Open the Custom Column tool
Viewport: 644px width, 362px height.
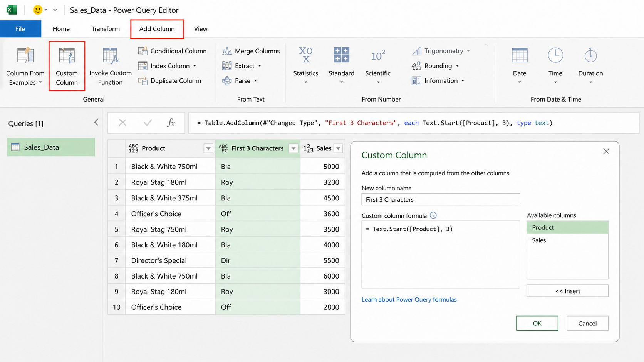67,66
